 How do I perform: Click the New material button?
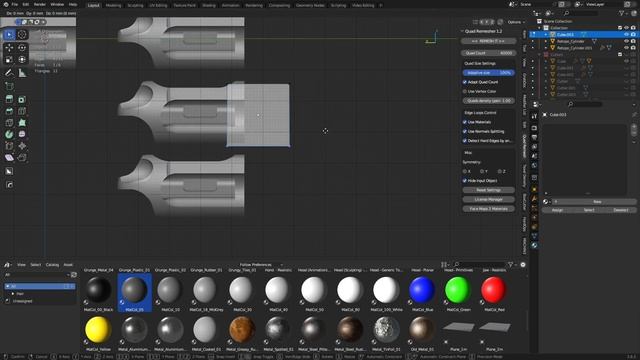(x=597, y=202)
